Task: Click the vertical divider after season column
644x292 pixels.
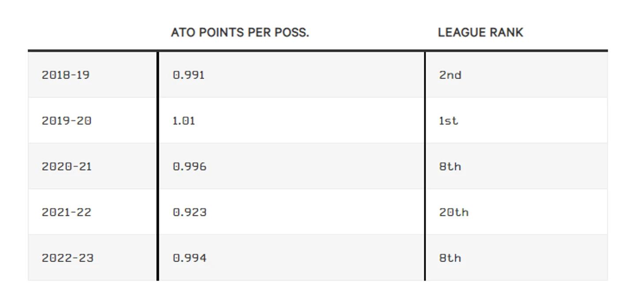Action: (x=157, y=166)
